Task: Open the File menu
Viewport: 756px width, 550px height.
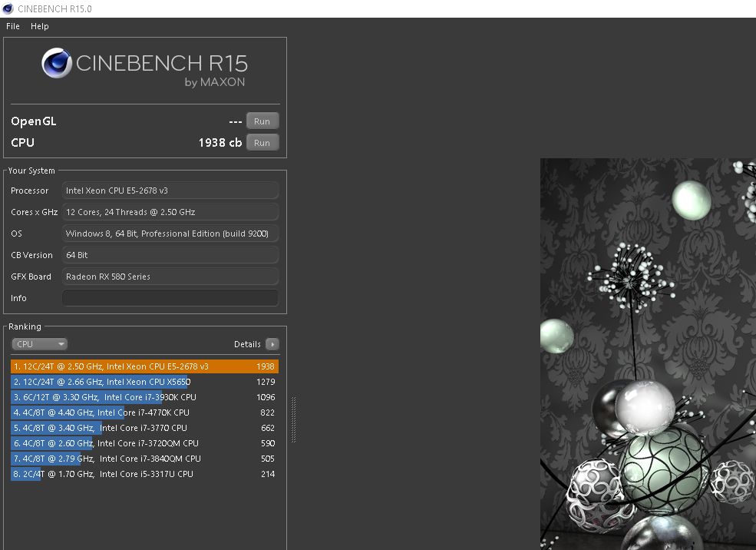Action: tap(13, 26)
